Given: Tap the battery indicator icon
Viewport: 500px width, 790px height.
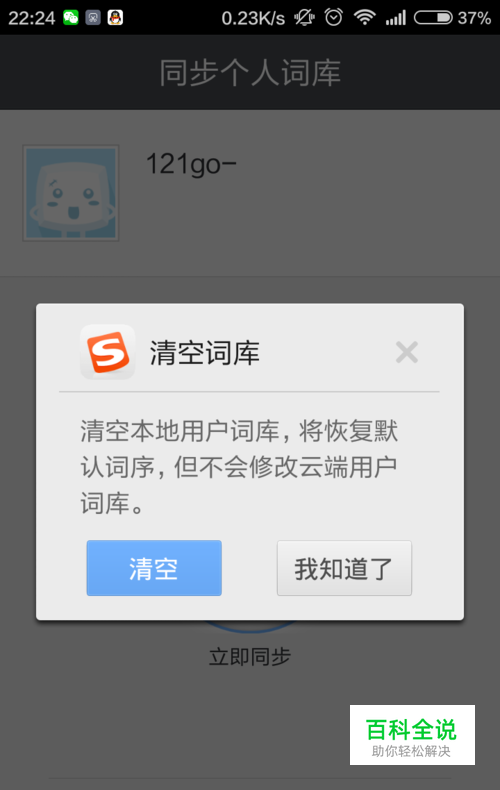Looking at the screenshot, I should pyautogui.click(x=433, y=18).
